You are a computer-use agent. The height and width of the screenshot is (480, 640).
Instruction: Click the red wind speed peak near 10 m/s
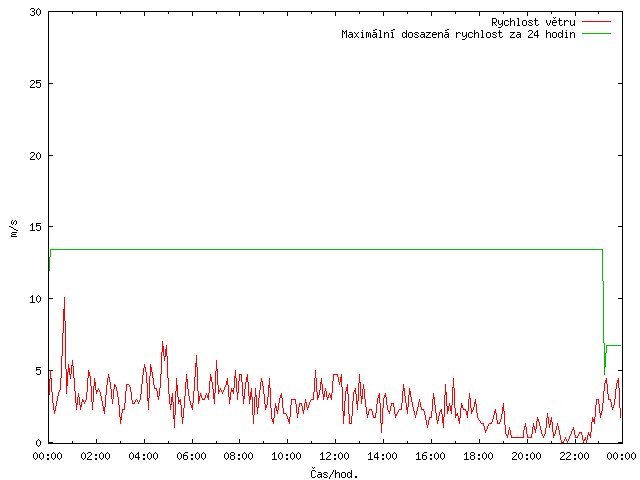point(64,299)
